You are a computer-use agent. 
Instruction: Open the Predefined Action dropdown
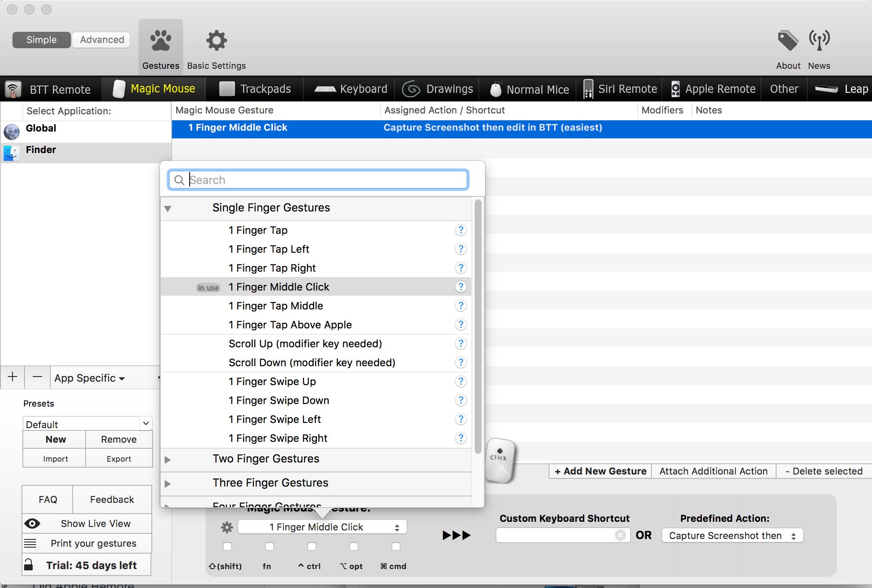[x=732, y=536]
